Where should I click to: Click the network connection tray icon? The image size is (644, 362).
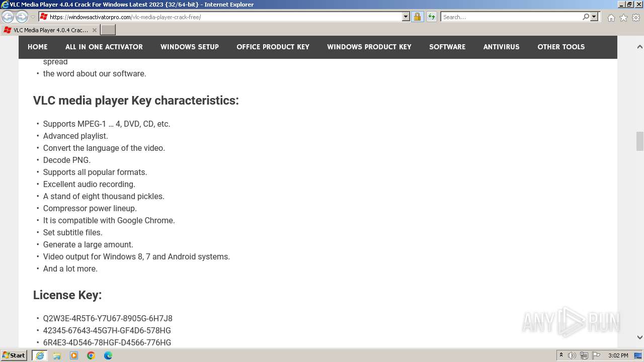(584, 355)
